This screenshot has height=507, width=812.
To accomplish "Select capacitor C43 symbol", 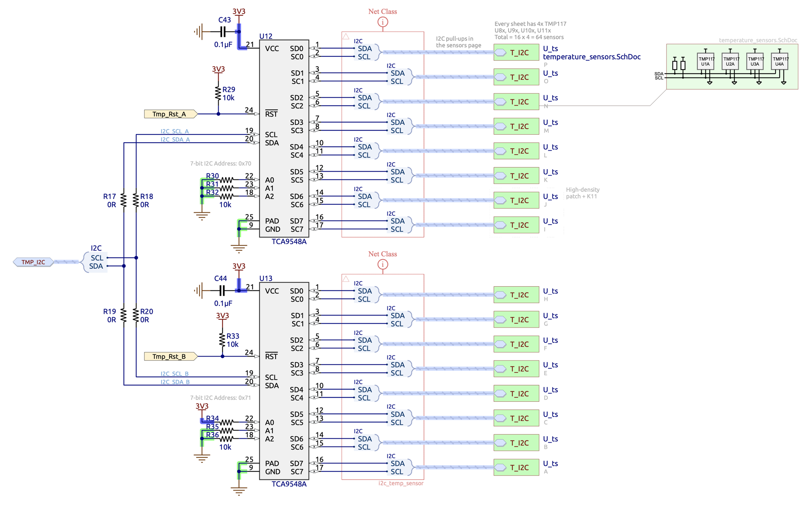I will (222, 32).
